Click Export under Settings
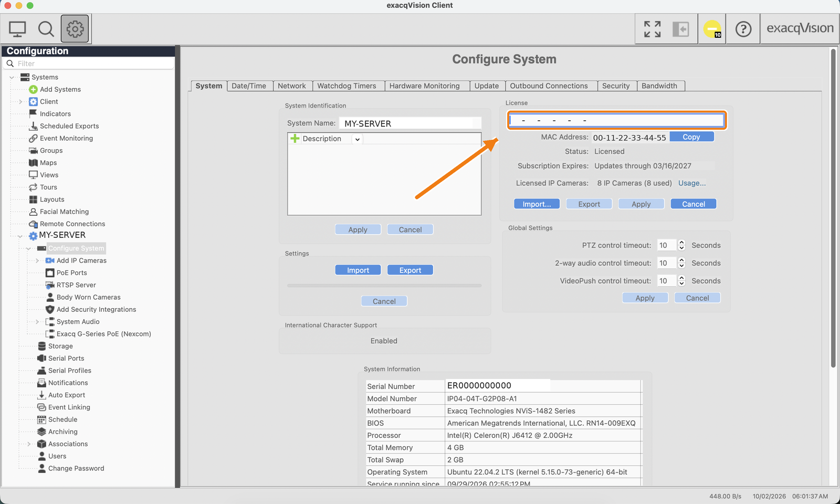The height and width of the screenshot is (504, 840). click(x=410, y=270)
